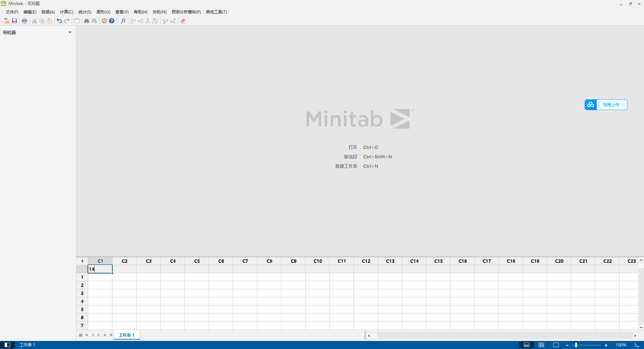Open the 图形(G) menu
The width and height of the screenshot is (644, 349).
coord(103,12)
